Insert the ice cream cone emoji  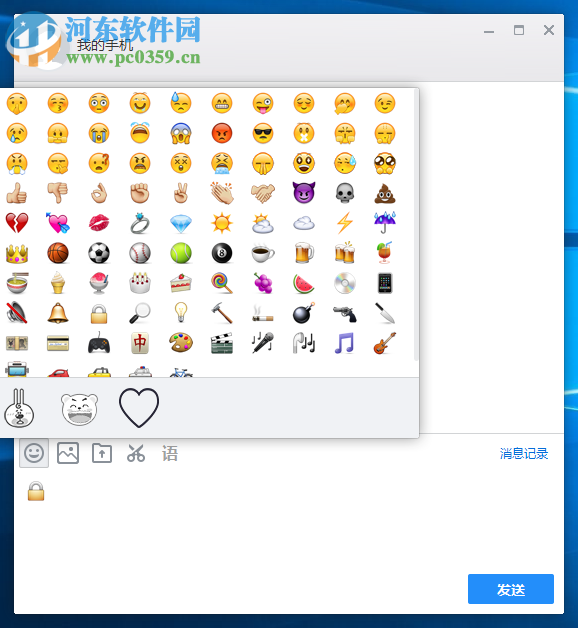58,283
